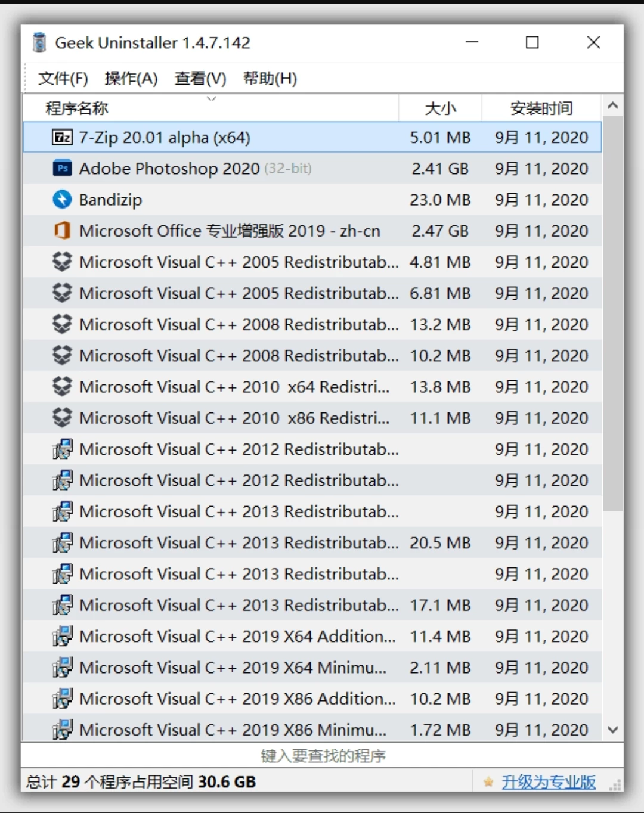Click the 7-Zip application icon
Screen dimensions: 644x813
(x=62, y=137)
